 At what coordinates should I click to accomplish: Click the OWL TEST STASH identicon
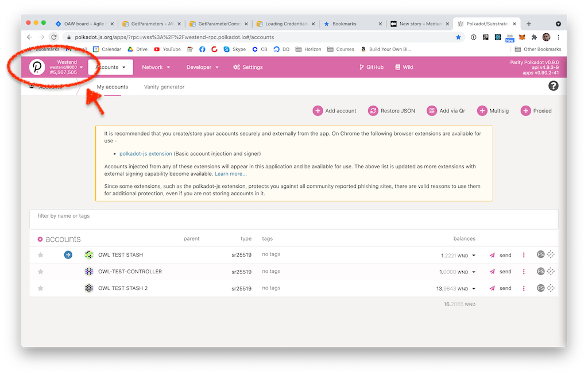click(x=89, y=255)
